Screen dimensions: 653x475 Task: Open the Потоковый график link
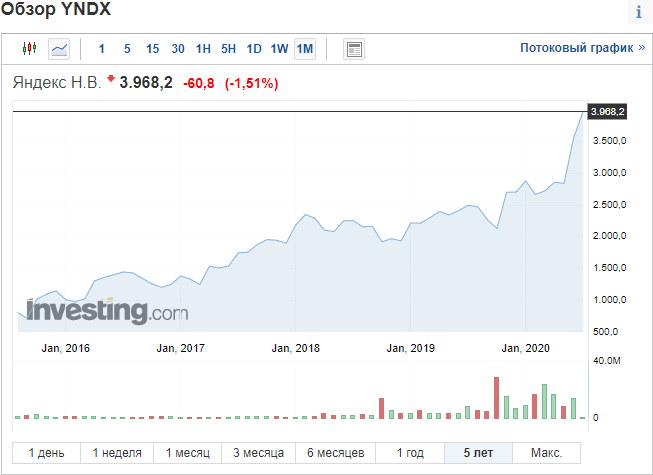coord(583,48)
